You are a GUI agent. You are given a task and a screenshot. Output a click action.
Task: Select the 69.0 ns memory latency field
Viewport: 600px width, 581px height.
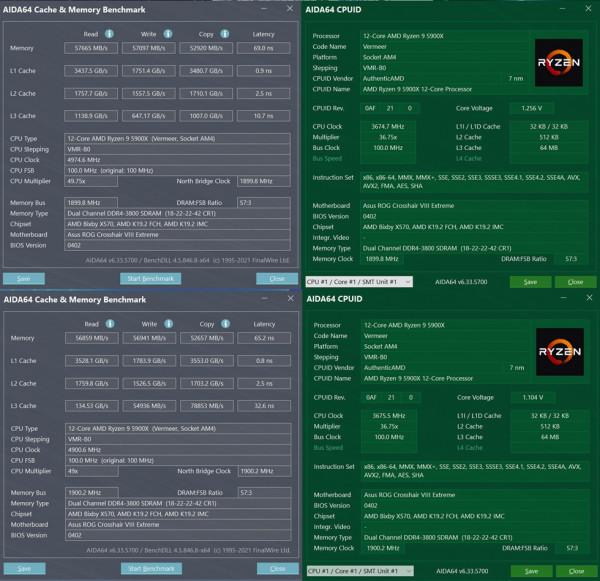(264, 48)
